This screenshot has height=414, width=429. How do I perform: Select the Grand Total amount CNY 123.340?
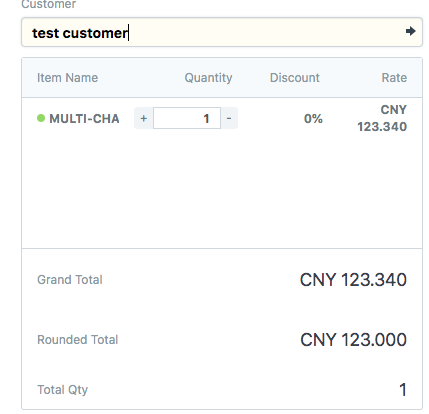[353, 280]
